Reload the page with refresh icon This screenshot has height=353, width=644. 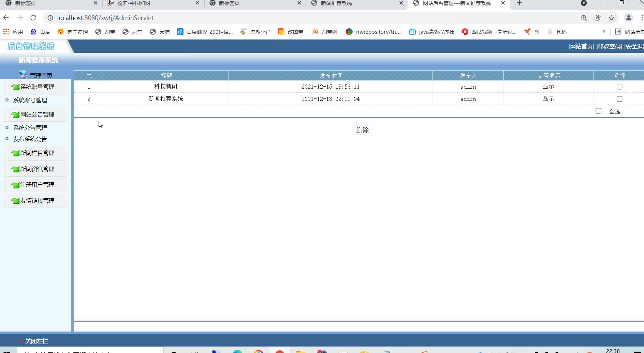[33, 18]
